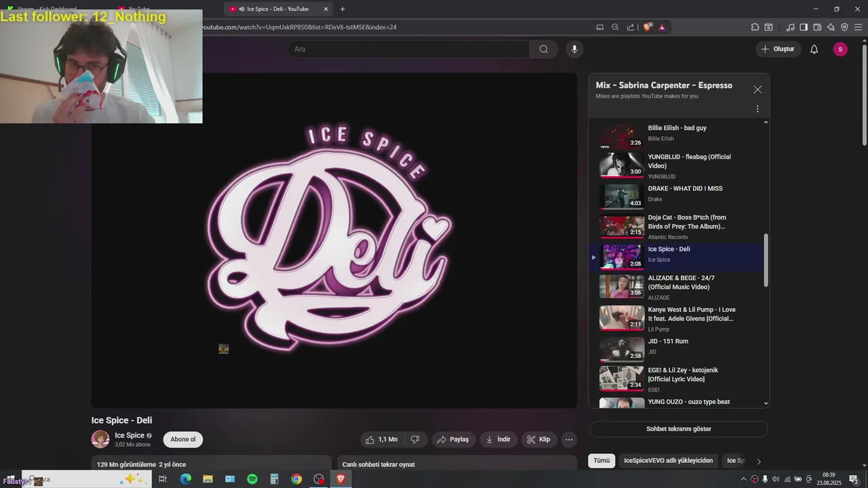Viewport: 868px width, 488px height.
Task: Open the browser hamburger menu
Action: (x=859, y=27)
